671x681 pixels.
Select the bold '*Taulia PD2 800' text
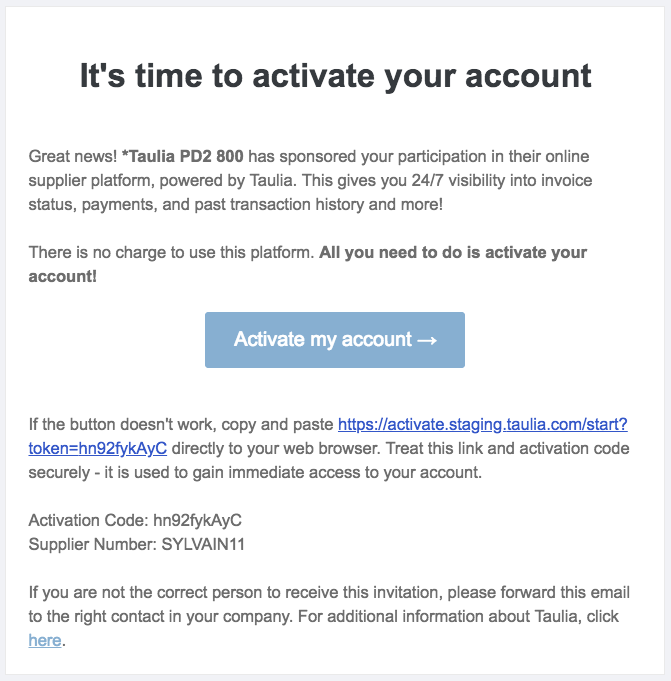coord(182,156)
